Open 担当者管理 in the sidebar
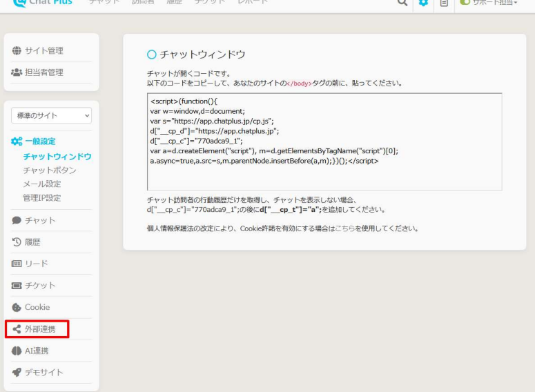The image size is (535, 392). click(43, 72)
